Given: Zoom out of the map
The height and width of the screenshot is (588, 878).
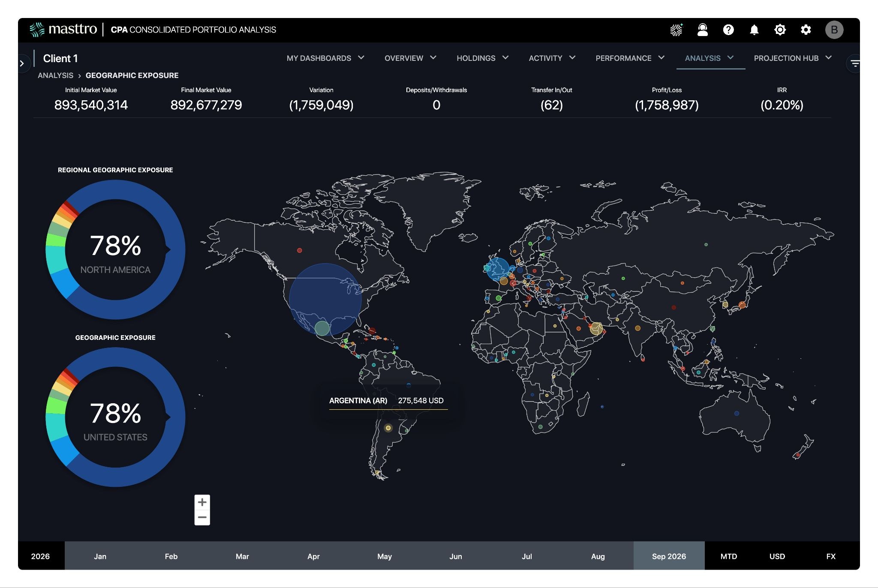Looking at the screenshot, I should coord(202,517).
